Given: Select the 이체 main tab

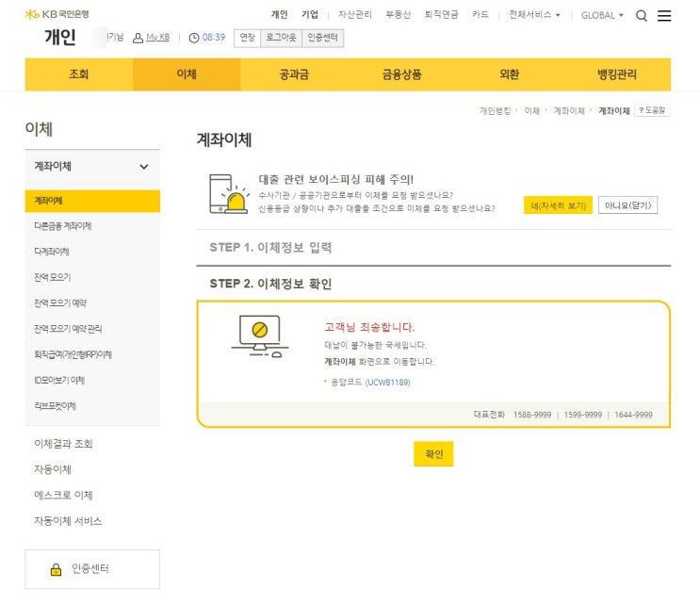Looking at the screenshot, I should tap(187, 74).
